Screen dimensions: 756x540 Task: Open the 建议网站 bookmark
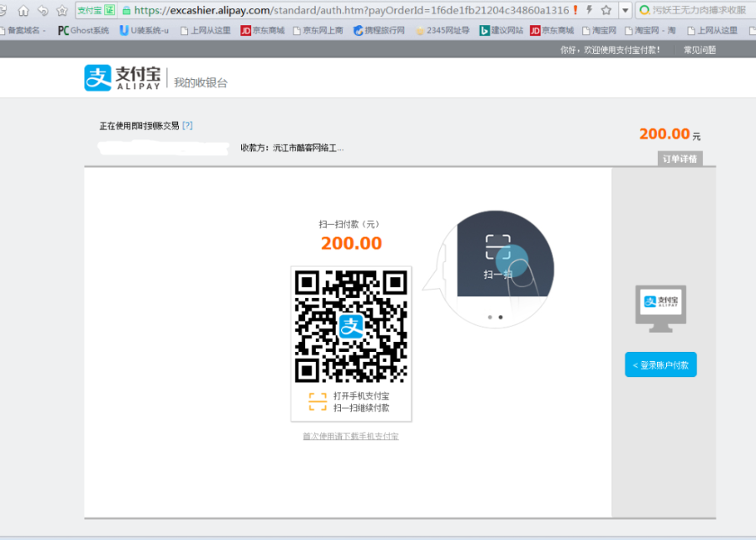[501, 30]
